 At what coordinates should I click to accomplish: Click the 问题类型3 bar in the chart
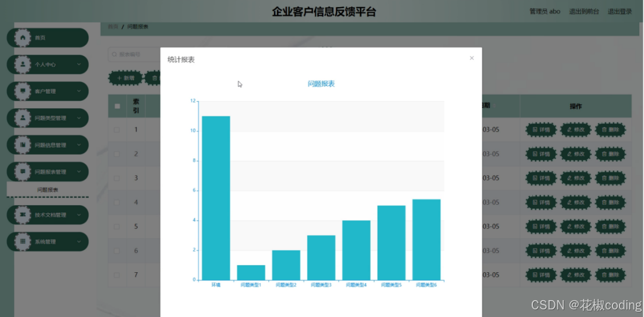(321, 258)
